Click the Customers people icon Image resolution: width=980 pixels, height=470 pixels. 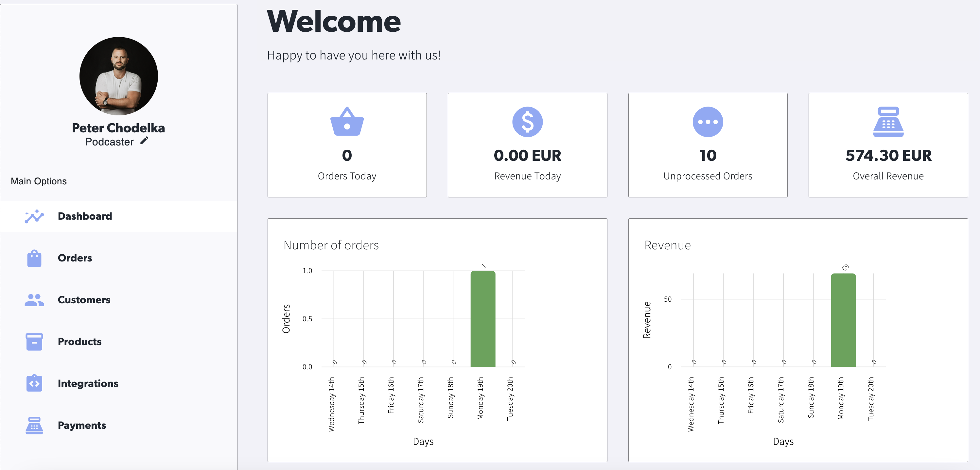point(34,300)
